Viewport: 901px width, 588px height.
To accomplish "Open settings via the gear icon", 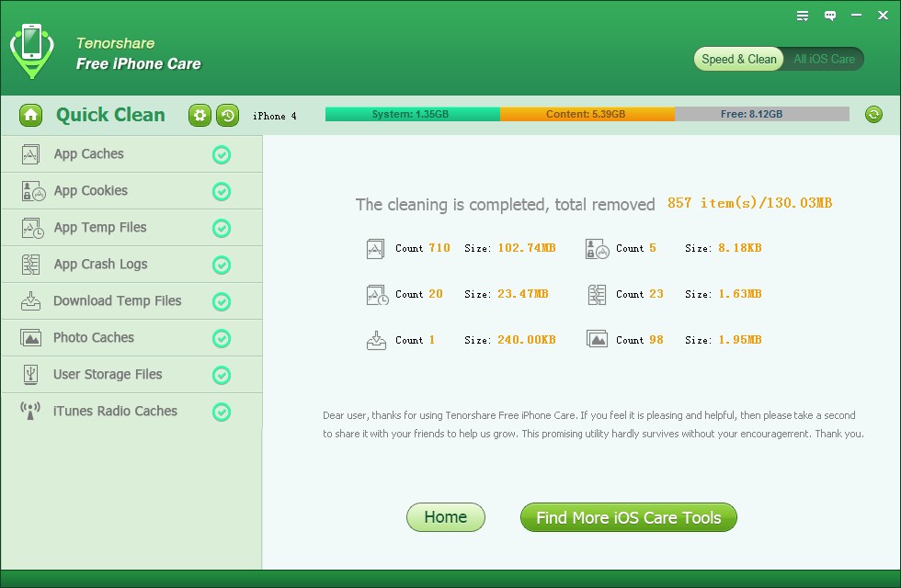I will tap(200, 115).
